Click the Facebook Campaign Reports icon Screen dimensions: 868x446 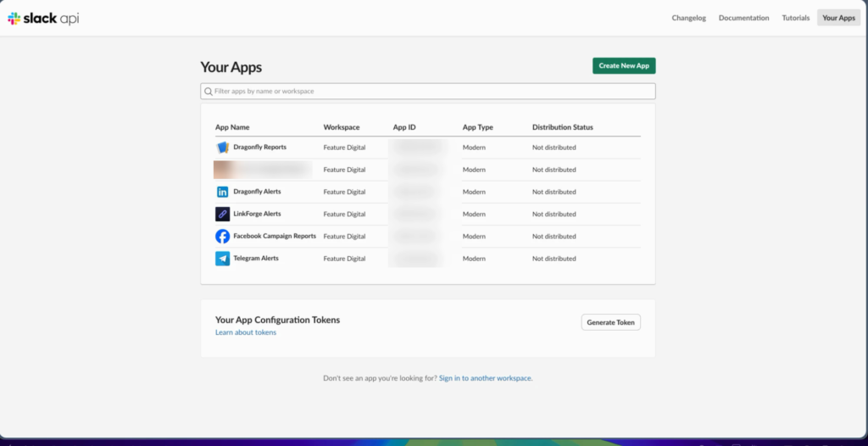point(223,236)
